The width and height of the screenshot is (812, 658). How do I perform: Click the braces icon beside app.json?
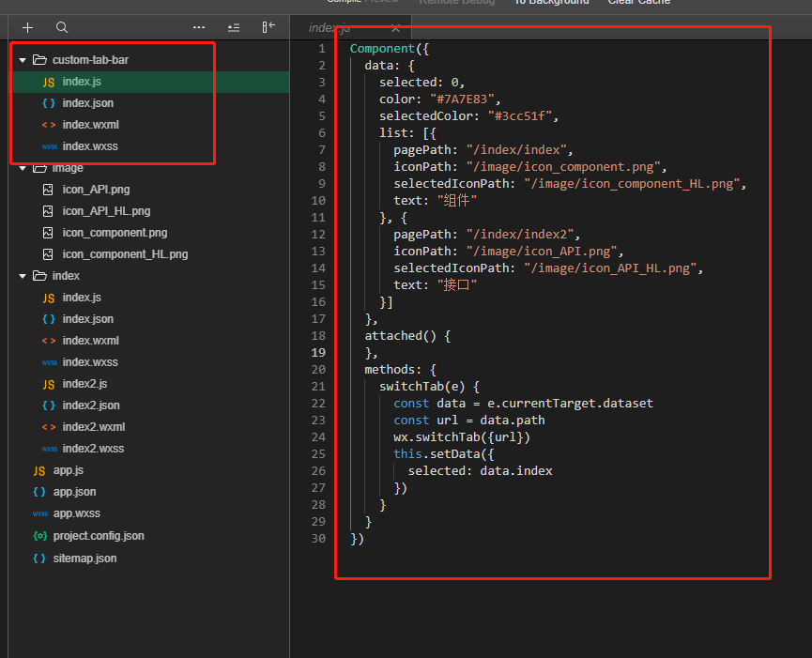(x=39, y=492)
